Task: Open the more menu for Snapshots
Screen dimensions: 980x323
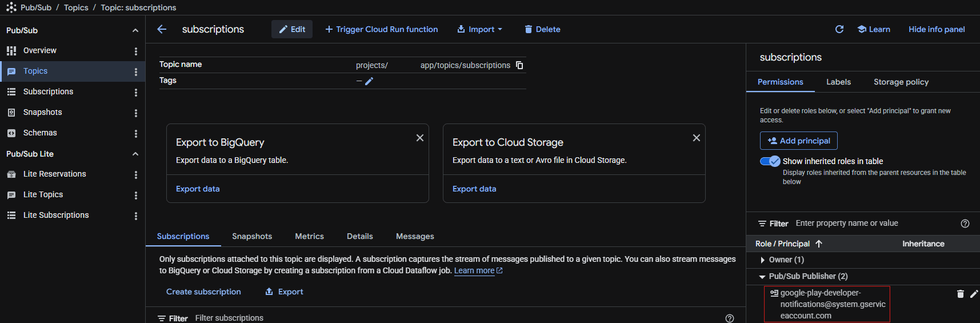Action: click(x=136, y=113)
